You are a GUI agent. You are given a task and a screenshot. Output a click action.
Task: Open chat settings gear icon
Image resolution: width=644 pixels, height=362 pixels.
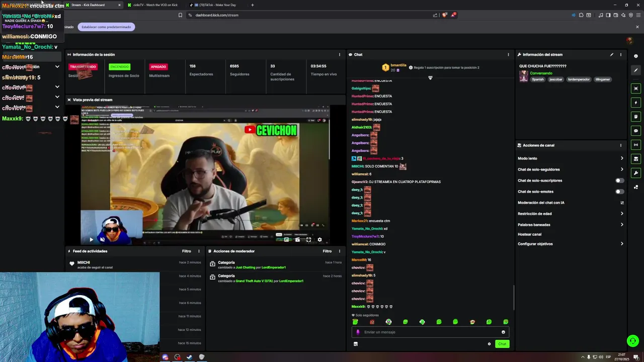click(x=489, y=344)
